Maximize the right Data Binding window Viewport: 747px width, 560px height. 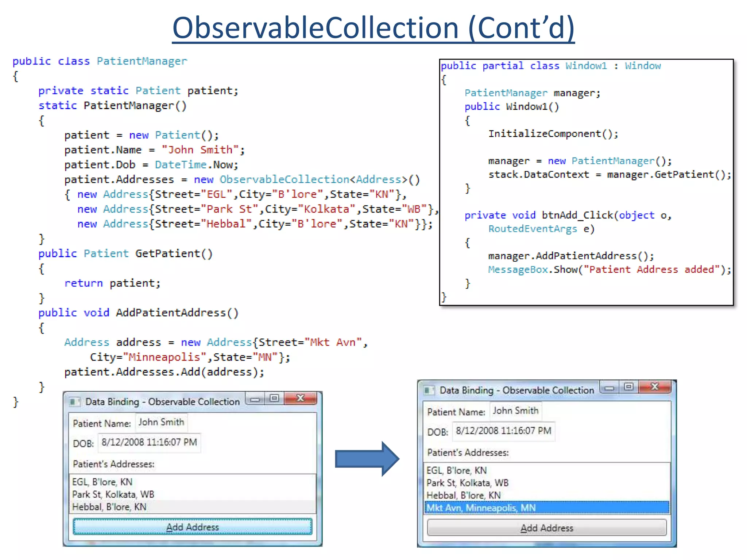tap(628, 387)
